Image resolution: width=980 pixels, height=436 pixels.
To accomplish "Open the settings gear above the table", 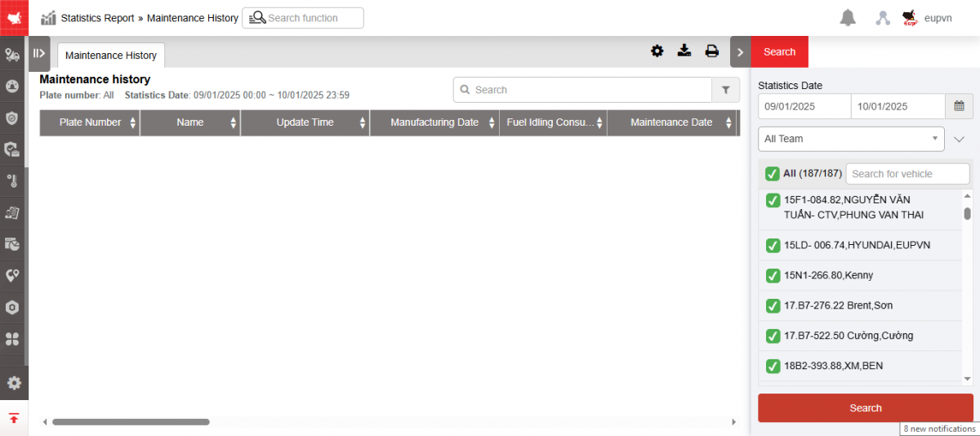I will click(657, 51).
